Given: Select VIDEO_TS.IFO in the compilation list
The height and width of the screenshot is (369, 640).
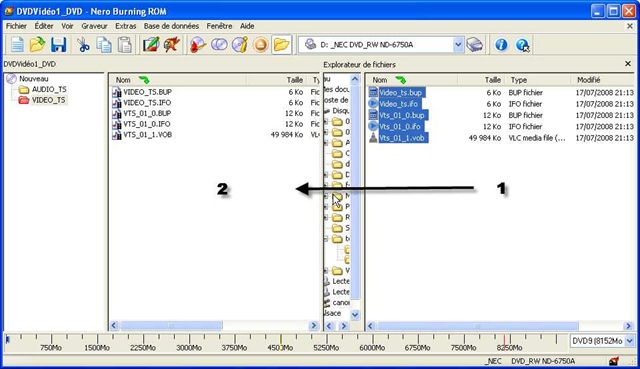Looking at the screenshot, I should tap(147, 102).
